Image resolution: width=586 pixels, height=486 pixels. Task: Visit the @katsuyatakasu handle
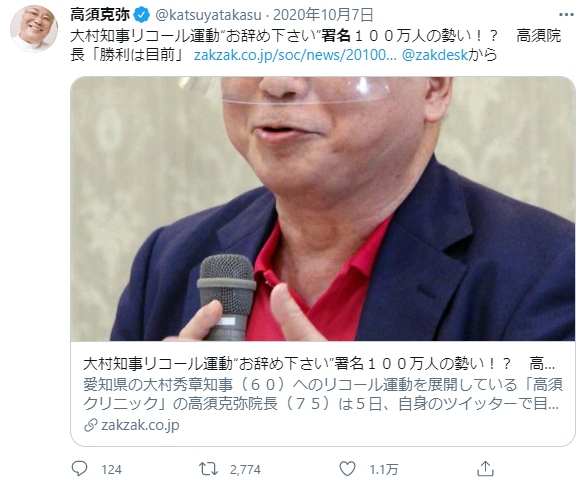pos(208,15)
